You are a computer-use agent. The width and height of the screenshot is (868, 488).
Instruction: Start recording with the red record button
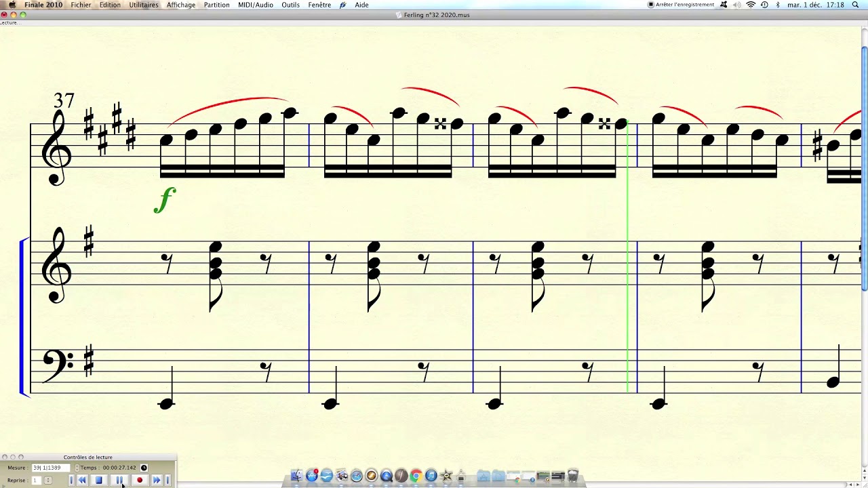coord(140,480)
